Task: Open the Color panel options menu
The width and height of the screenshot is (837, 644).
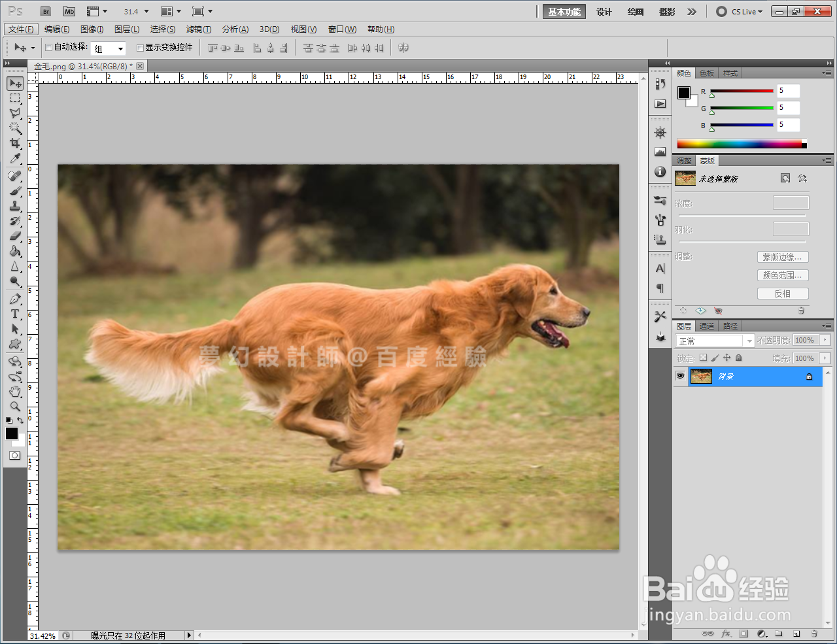Action: pos(827,73)
